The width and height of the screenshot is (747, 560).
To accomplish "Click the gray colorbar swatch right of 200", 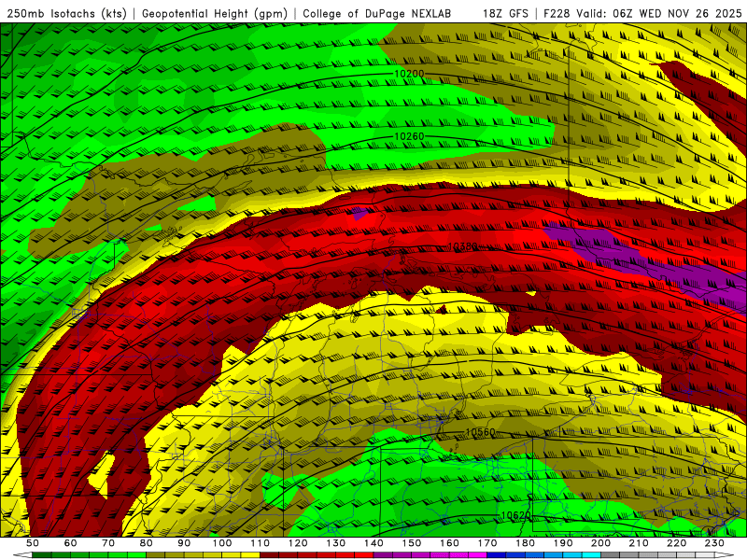I will pyautogui.click(x=611, y=555).
